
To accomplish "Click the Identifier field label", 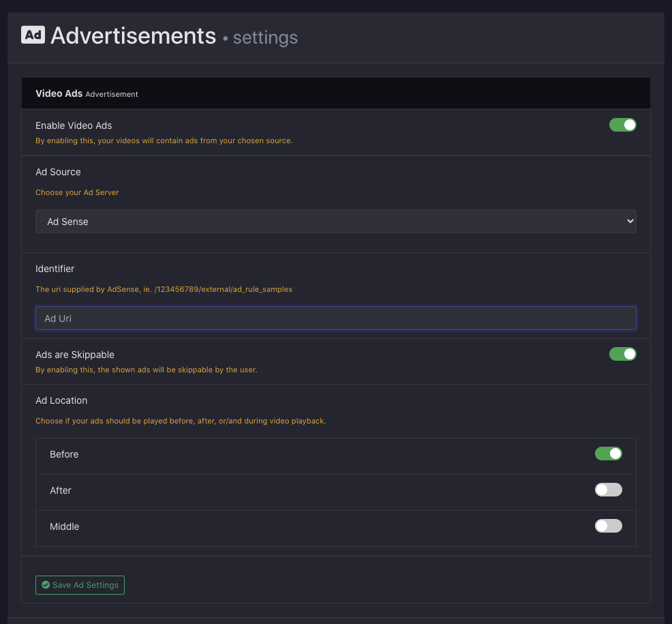I will coord(55,269).
